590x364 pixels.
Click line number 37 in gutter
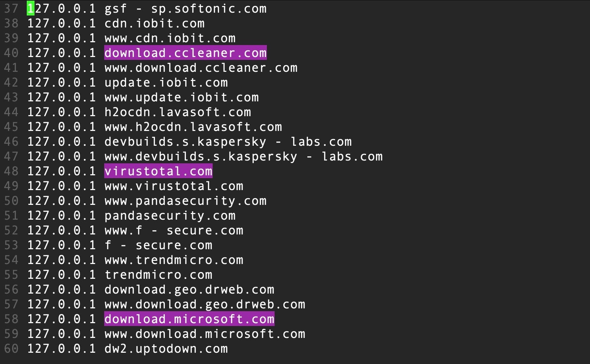coord(11,8)
